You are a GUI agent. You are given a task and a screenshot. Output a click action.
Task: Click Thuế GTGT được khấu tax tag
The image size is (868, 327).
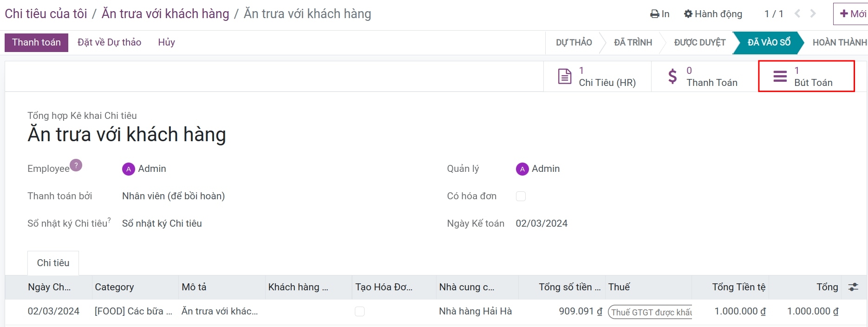point(650,312)
